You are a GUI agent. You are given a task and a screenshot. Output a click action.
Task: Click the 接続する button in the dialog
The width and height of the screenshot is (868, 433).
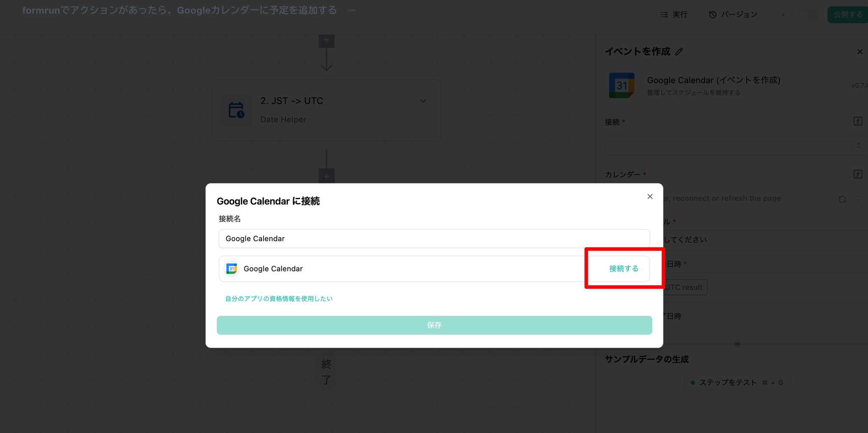click(x=624, y=269)
